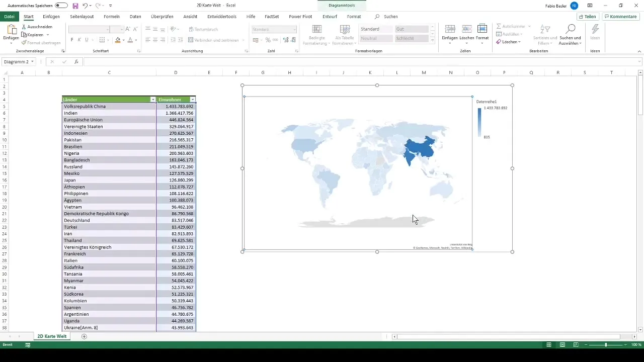
Task: Click the undo arrow icon
Action: (85, 6)
